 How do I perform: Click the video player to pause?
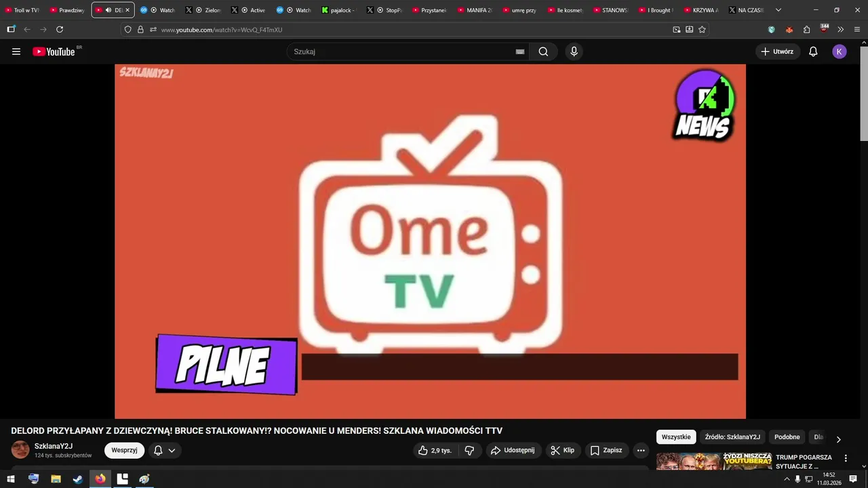coord(430,241)
